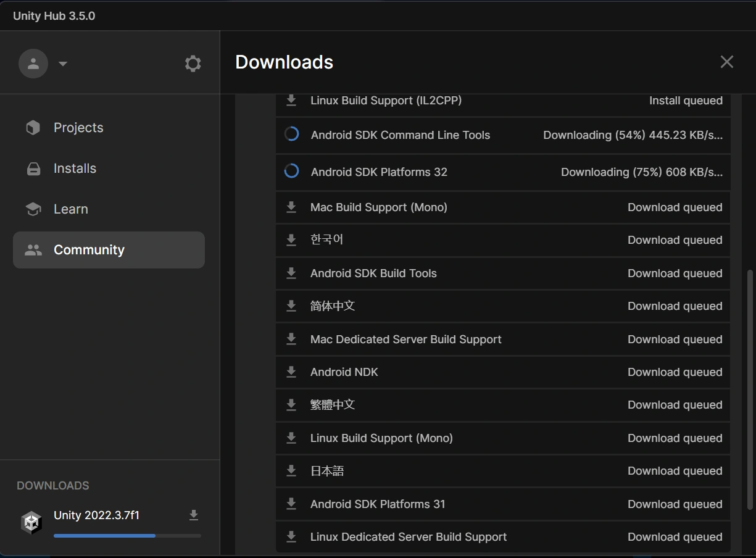Expand the account dropdown arrow
Image resolution: width=756 pixels, height=558 pixels.
62,64
